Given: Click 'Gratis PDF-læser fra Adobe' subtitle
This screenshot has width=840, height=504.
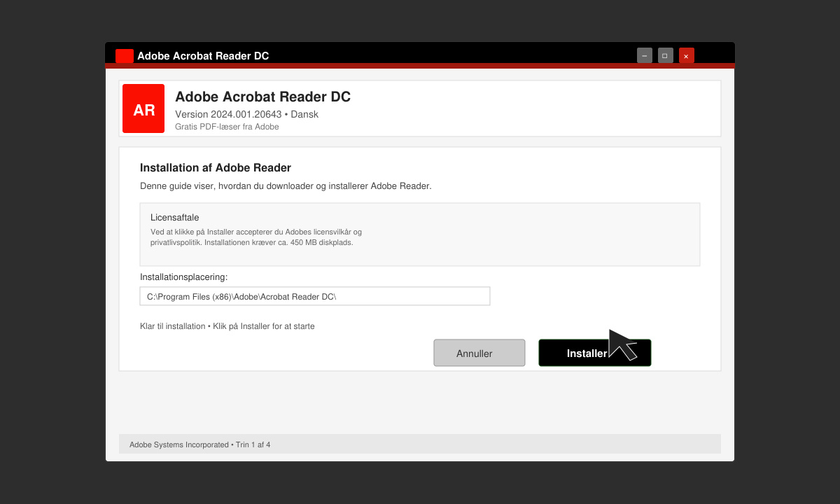Looking at the screenshot, I should pyautogui.click(x=227, y=127).
